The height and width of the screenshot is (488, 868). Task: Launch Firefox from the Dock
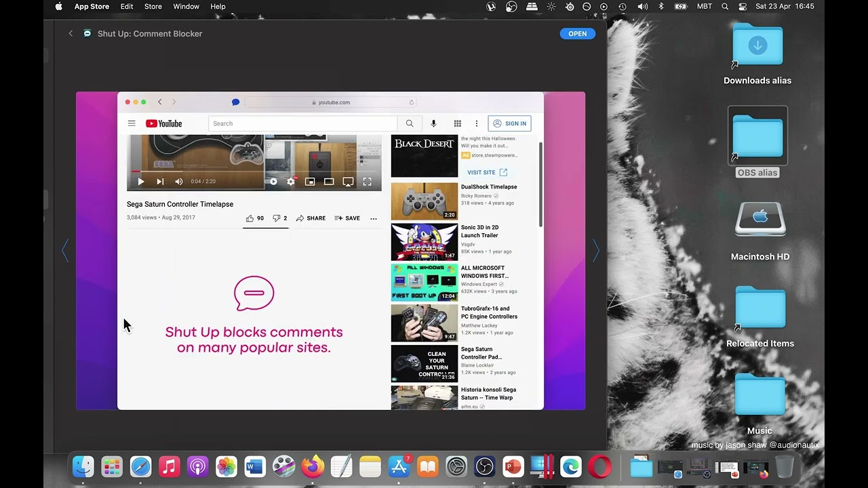[313, 466]
